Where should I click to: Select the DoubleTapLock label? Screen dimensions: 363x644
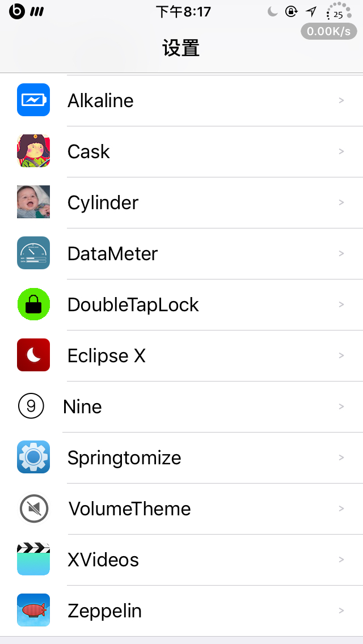click(x=133, y=304)
